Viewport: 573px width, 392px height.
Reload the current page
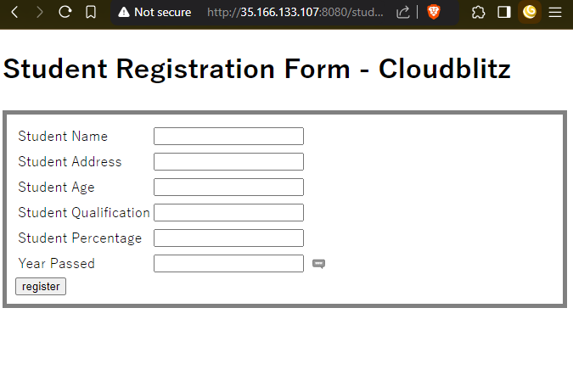click(x=65, y=12)
